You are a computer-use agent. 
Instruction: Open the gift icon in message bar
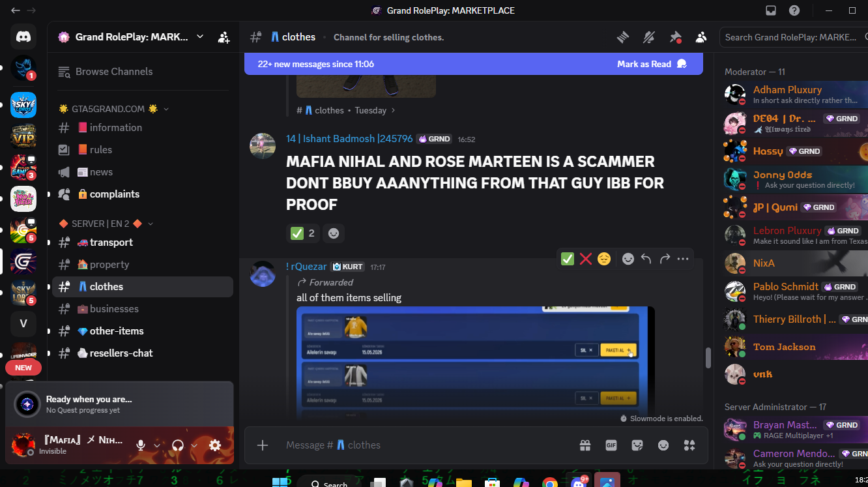(x=585, y=445)
